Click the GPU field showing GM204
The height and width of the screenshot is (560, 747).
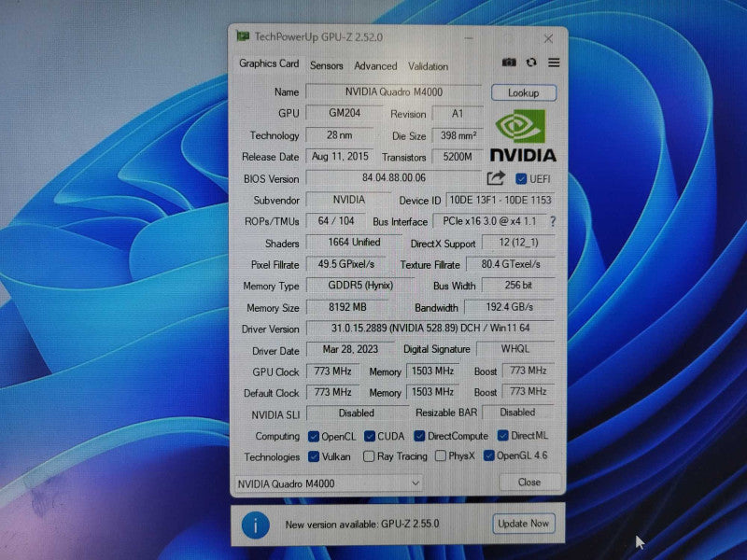click(345, 113)
